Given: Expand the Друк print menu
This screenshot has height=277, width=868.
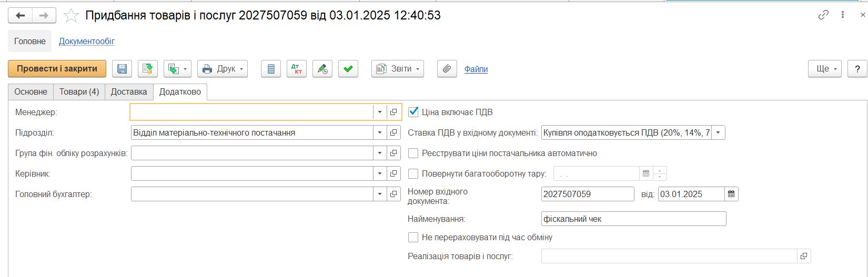Looking at the screenshot, I should 223,69.
